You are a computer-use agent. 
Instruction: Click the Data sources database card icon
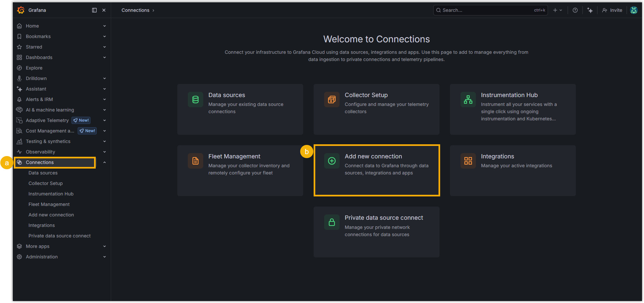click(195, 99)
